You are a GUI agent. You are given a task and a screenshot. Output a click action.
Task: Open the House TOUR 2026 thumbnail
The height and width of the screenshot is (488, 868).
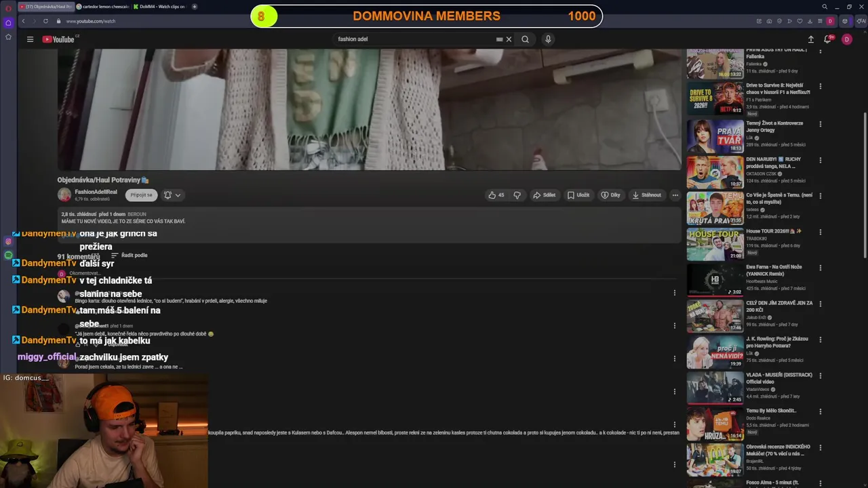click(715, 244)
